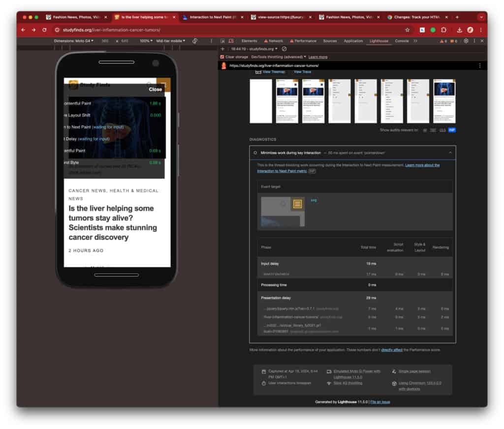The height and width of the screenshot is (429, 504).
Task: Open the browser extensions puzzle icon
Action: tap(443, 30)
